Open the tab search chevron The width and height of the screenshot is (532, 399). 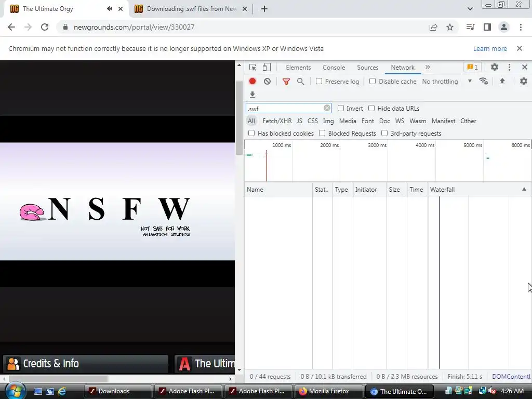point(470,9)
